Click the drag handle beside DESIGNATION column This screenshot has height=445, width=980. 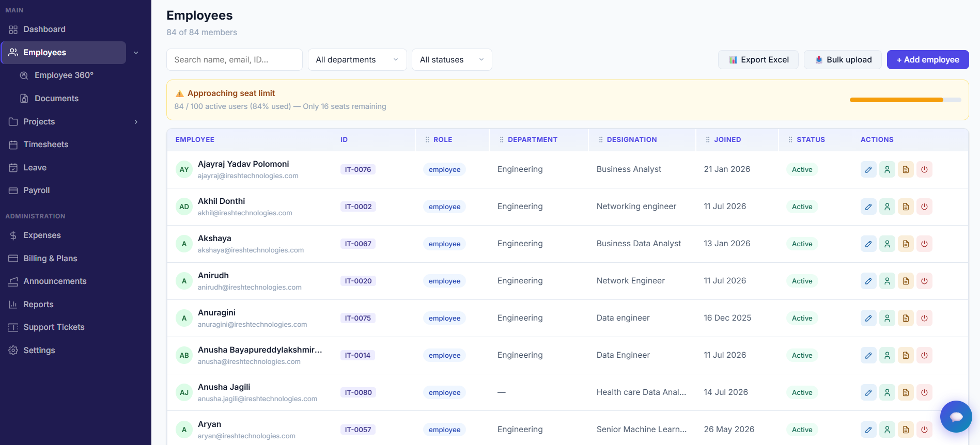point(601,140)
